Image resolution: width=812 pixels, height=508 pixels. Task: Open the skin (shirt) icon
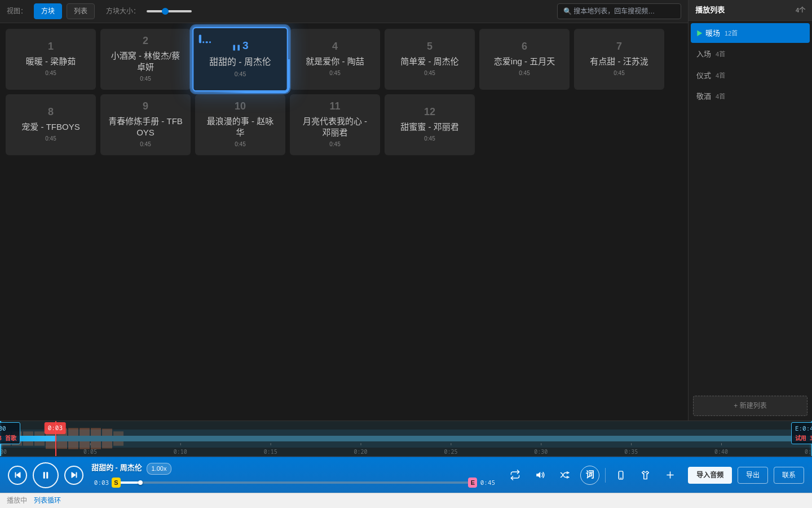pos(646,475)
